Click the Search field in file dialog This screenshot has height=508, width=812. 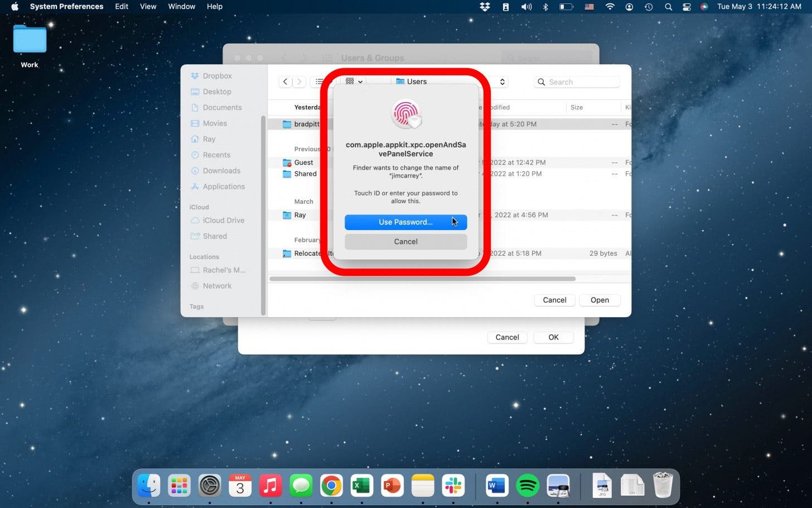tap(577, 82)
